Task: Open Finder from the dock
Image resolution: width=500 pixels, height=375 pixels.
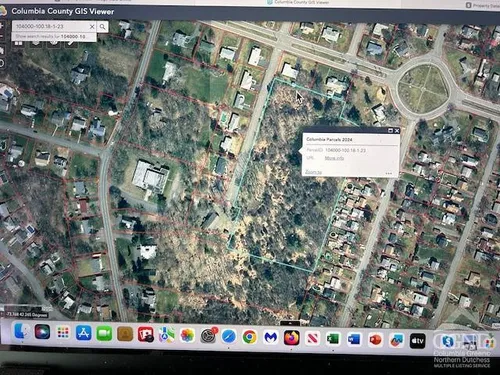Action: [x=22, y=332]
